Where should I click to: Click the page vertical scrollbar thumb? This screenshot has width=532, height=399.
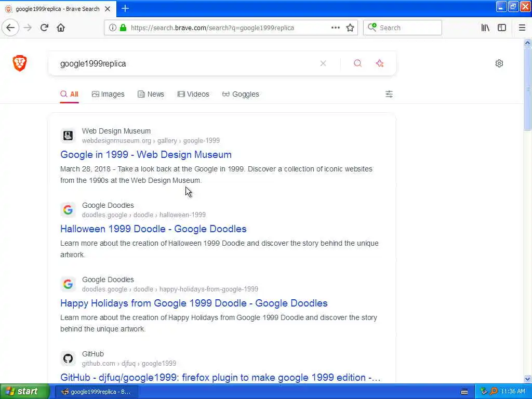click(527, 88)
